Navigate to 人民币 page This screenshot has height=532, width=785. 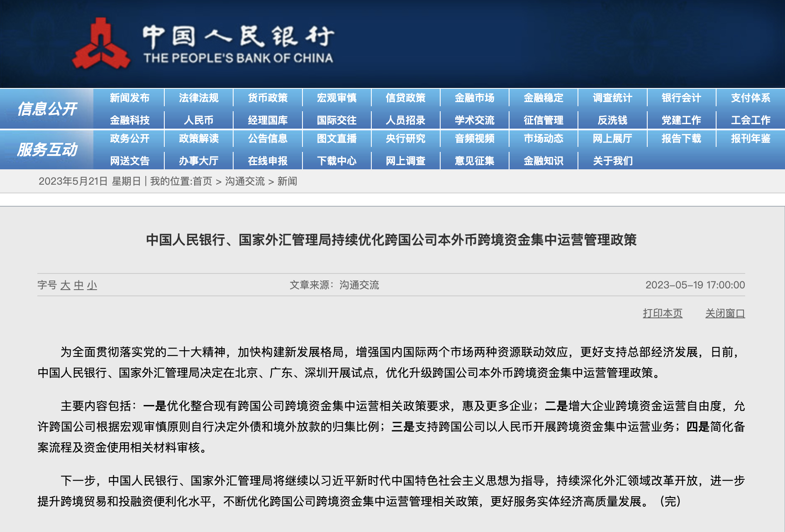tap(198, 120)
